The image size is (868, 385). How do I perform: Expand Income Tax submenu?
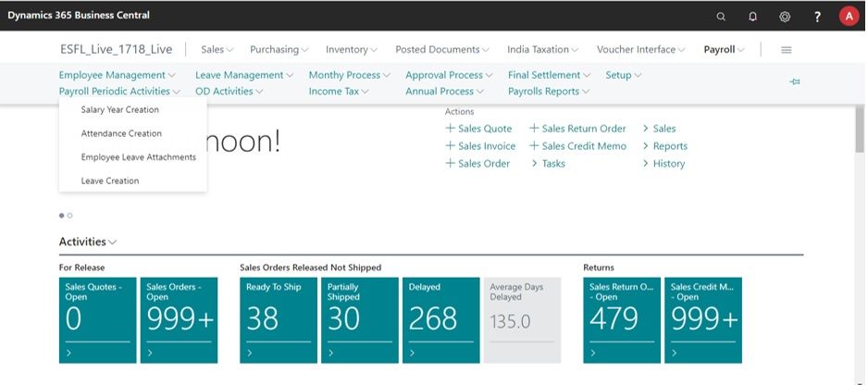click(339, 92)
